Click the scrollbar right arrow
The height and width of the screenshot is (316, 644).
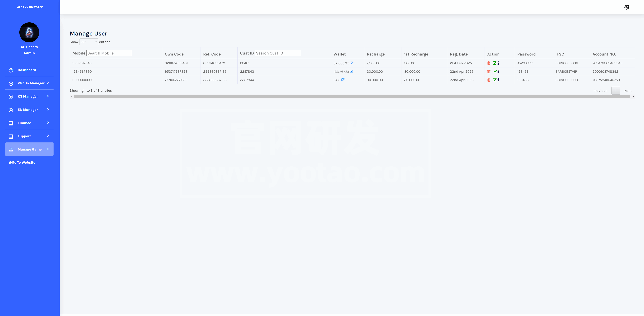coord(633,97)
